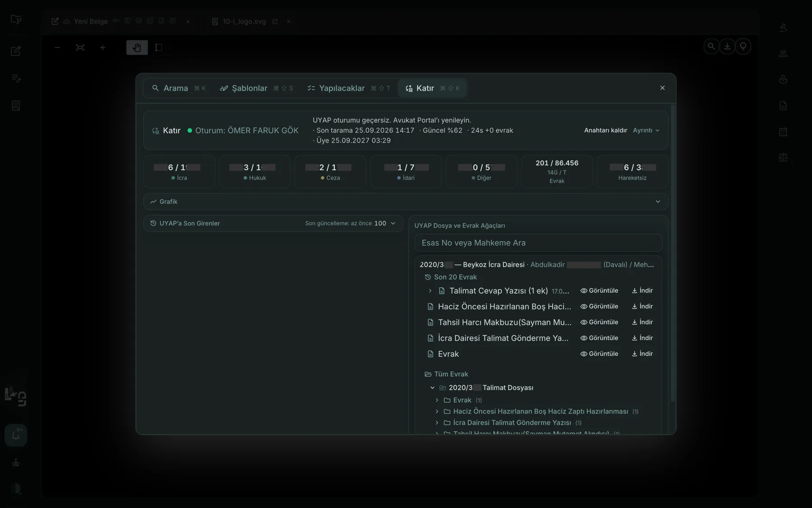Download the Evrak document
Screen dimensions: 812x508
click(642, 354)
